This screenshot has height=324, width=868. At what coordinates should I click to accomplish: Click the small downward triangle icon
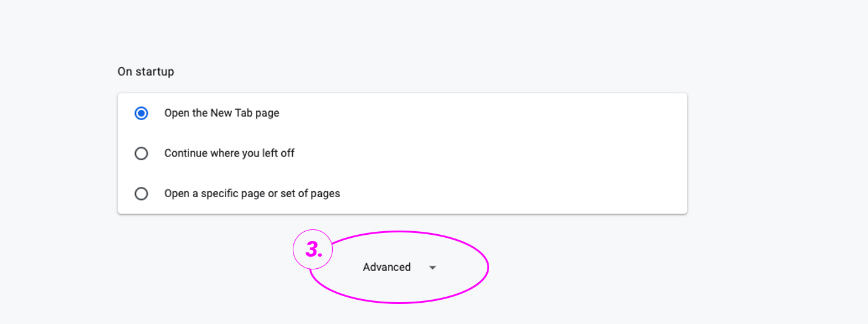[432, 268]
